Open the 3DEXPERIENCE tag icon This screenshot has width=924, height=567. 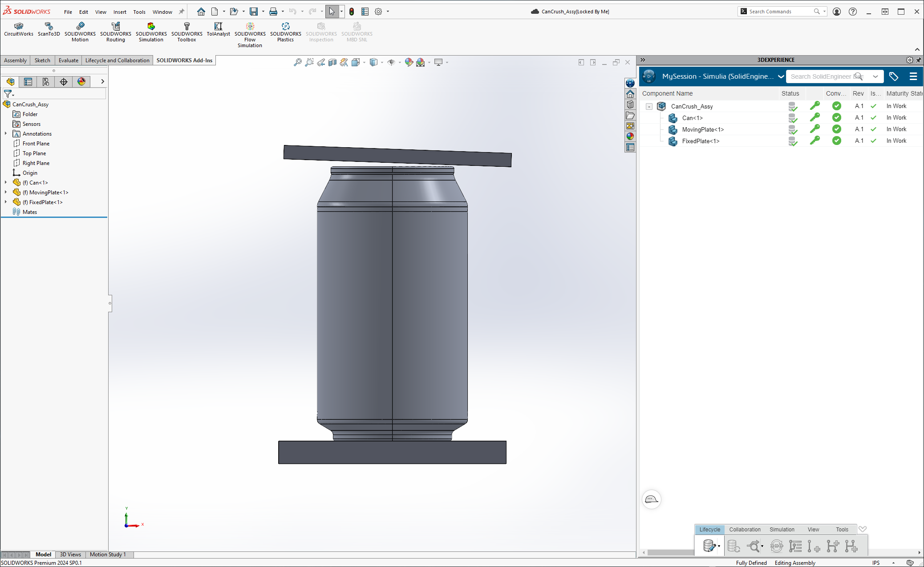pyautogui.click(x=893, y=76)
